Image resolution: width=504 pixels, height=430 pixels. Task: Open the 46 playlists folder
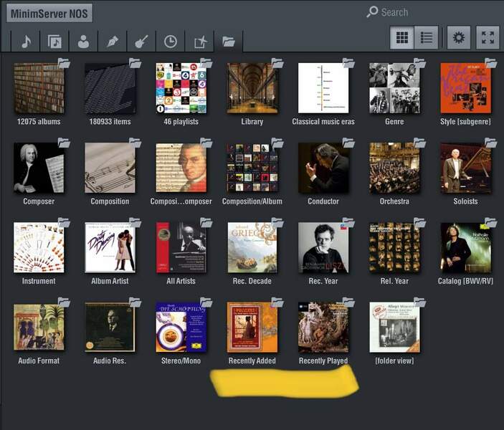[x=181, y=89]
